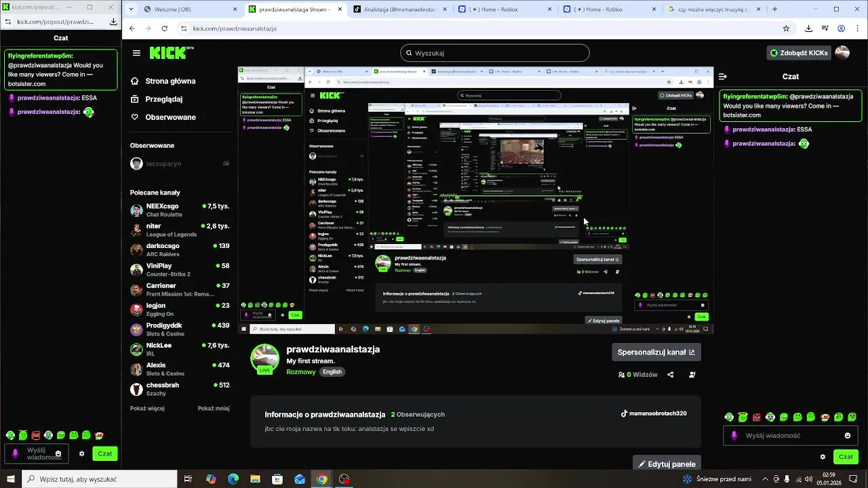The width and height of the screenshot is (868, 488).
Task: Focus main chat Wyślij wiadomość input
Action: 790,436
